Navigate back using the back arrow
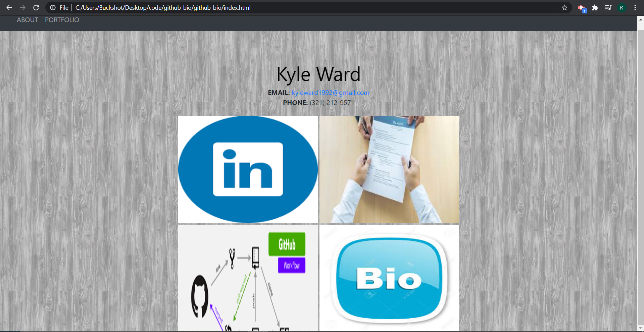The width and height of the screenshot is (644, 332). 9,7
